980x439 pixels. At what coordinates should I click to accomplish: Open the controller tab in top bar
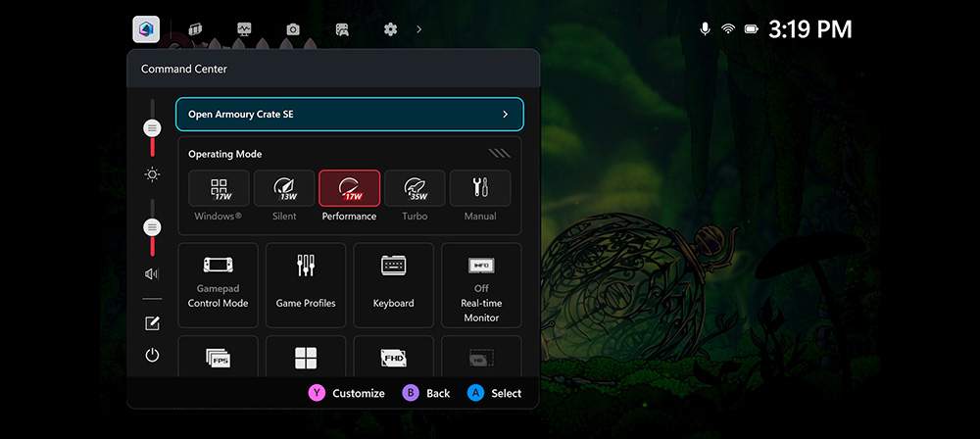pyautogui.click(x=342, y=29)
